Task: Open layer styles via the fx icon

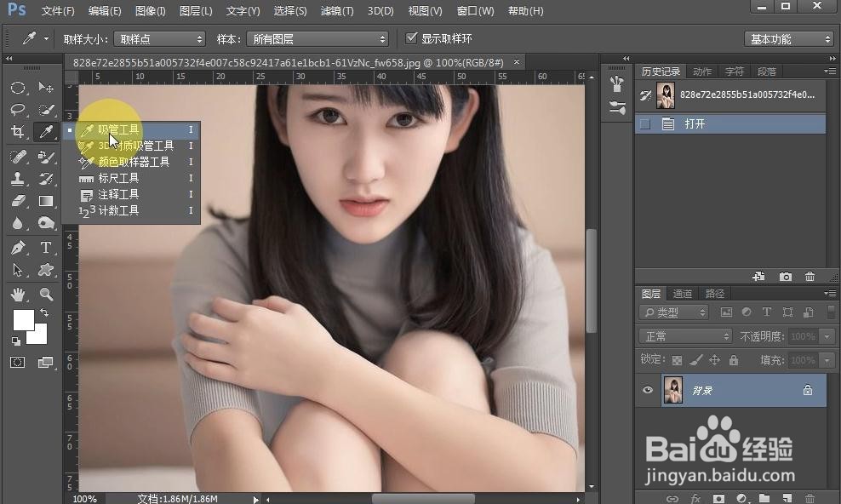Action: [x=696, y=499]
